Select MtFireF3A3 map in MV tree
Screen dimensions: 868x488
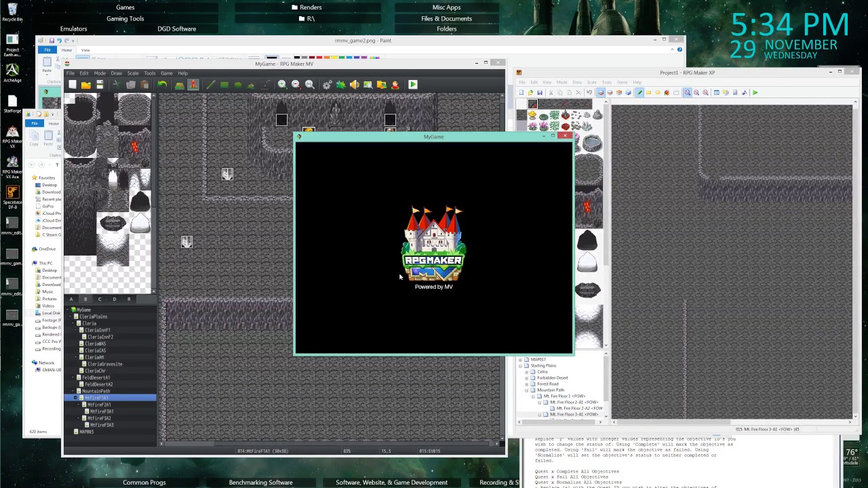click(x=102, y=425)
